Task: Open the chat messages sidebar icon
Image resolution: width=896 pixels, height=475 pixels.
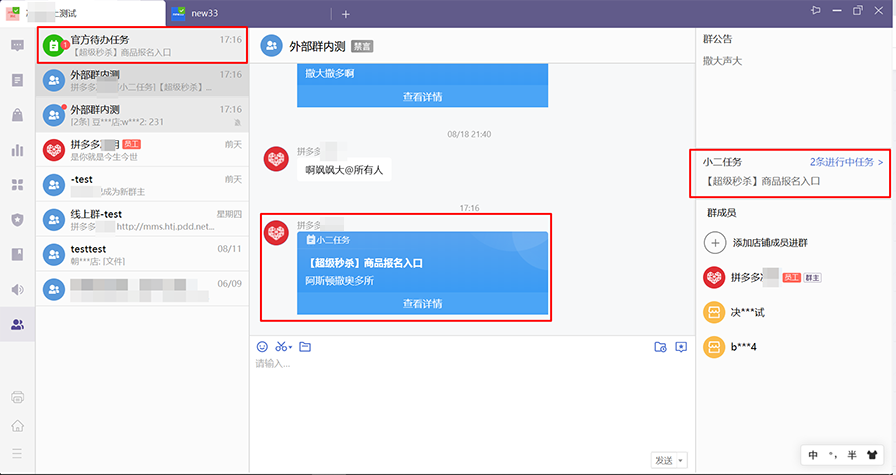Action: click(x=18, y=46)
